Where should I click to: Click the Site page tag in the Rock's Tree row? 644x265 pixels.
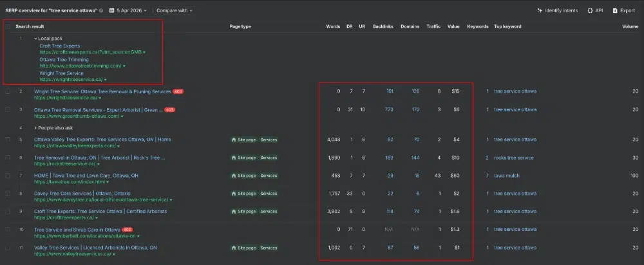coord(243,158)
